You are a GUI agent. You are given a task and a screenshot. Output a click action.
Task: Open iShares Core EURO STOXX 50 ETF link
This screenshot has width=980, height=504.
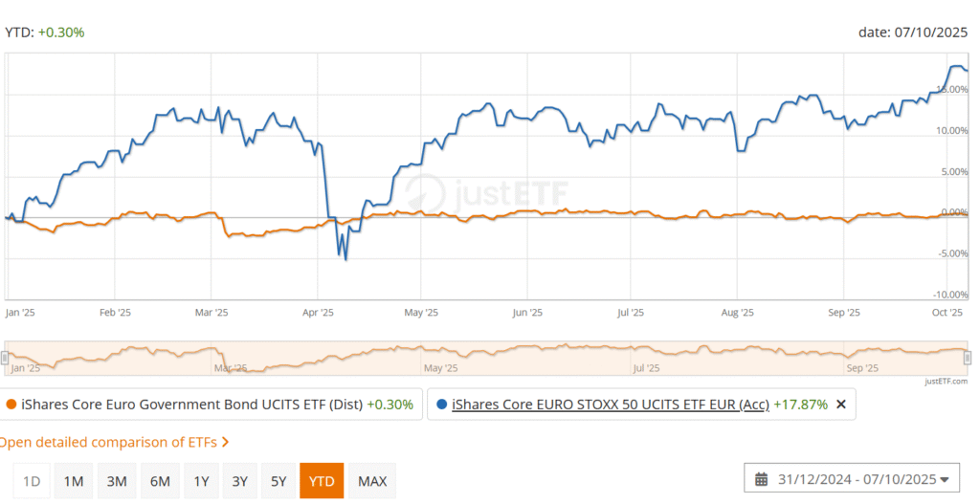pos(610,405)
